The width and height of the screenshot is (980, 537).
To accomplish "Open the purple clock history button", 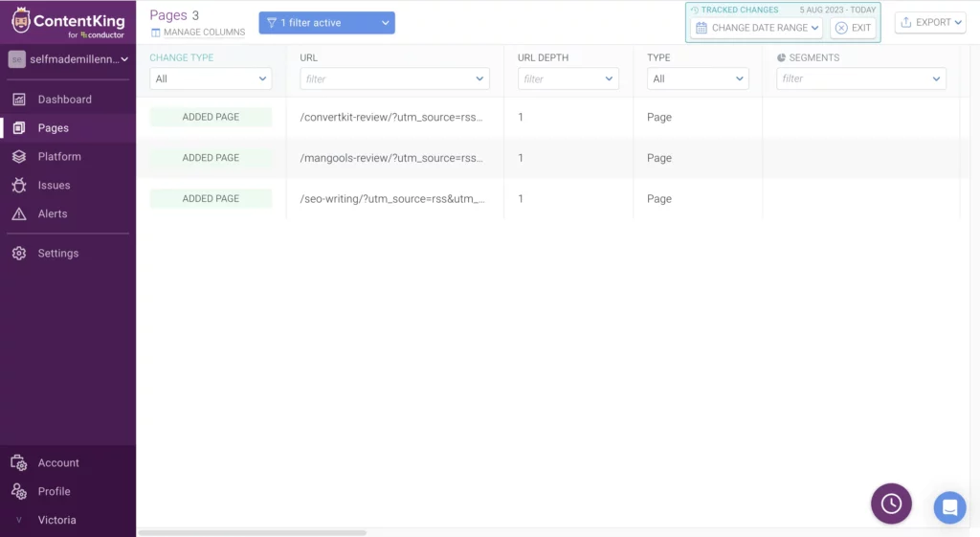I will 891,503.
